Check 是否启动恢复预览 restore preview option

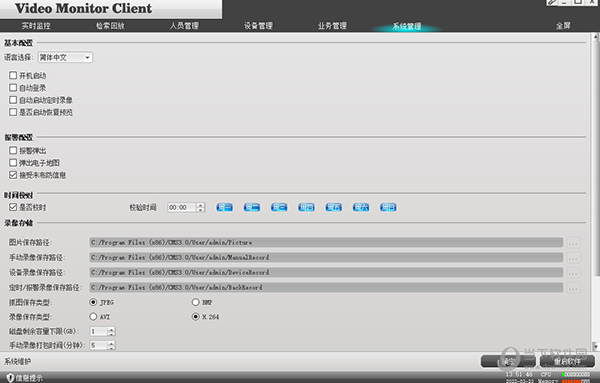point(13,112)
